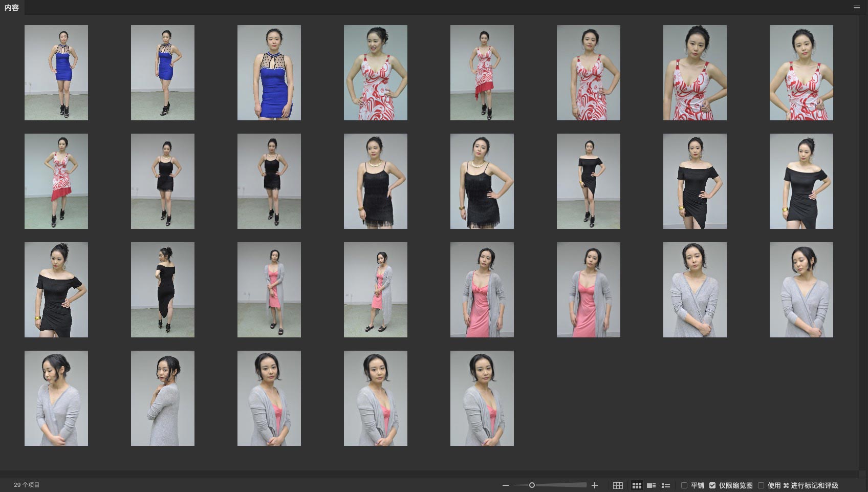Click the plus icon to enlarge thumbnails
This screenshot has width=868, height=492.
click(595, 485)
